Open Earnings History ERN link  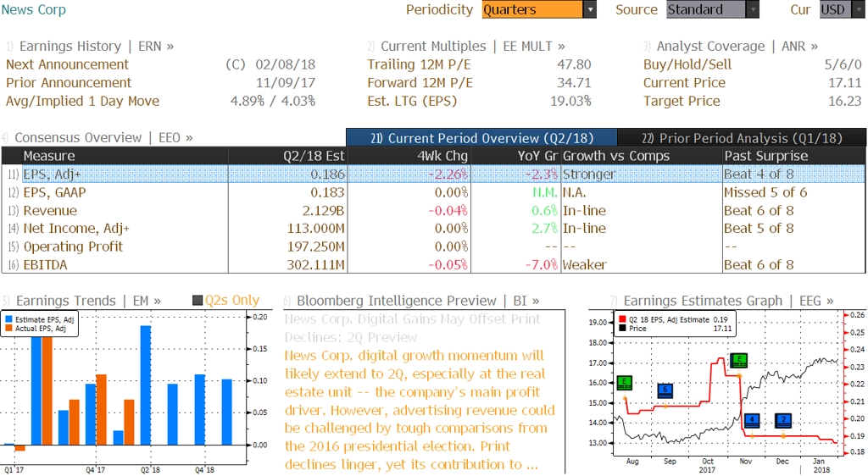97,47
